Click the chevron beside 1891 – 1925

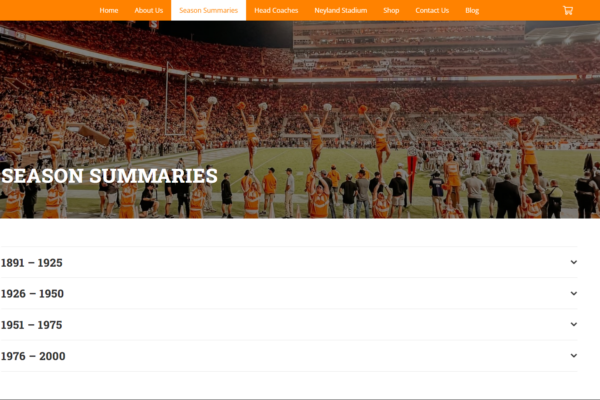pyautogui.click(x=574, y=262)
